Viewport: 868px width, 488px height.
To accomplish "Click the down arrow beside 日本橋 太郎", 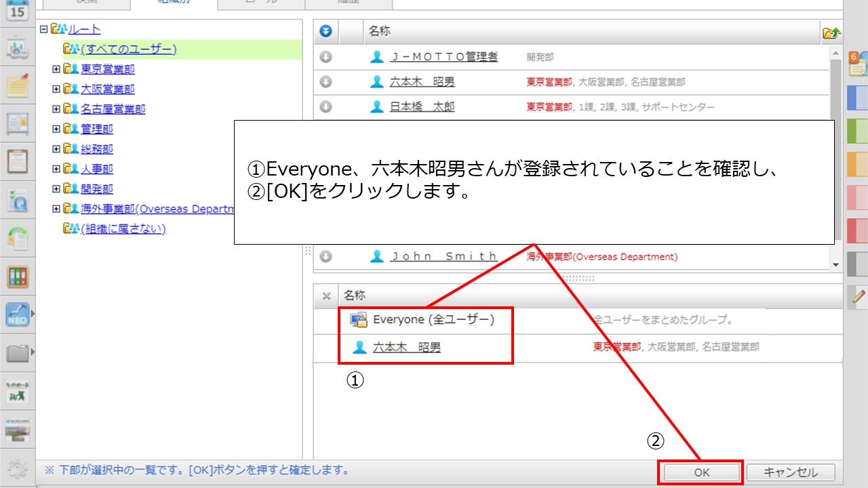I will pos(326,107).
